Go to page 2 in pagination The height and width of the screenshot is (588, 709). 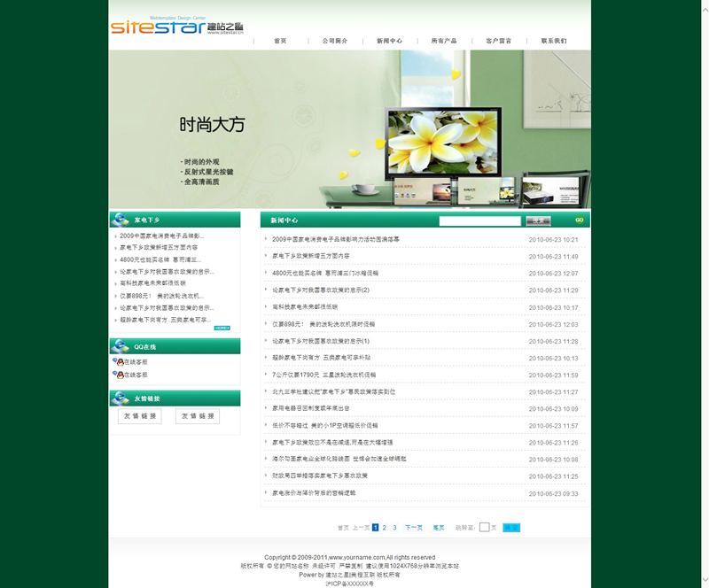(x=385, y=527)
